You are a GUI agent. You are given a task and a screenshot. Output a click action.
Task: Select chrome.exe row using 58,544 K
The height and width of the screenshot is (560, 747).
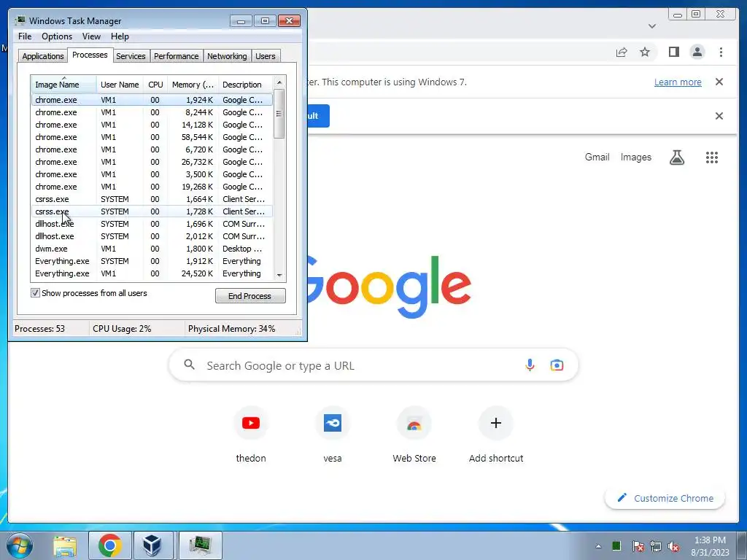pyautogui.click(x=152, y=137)
